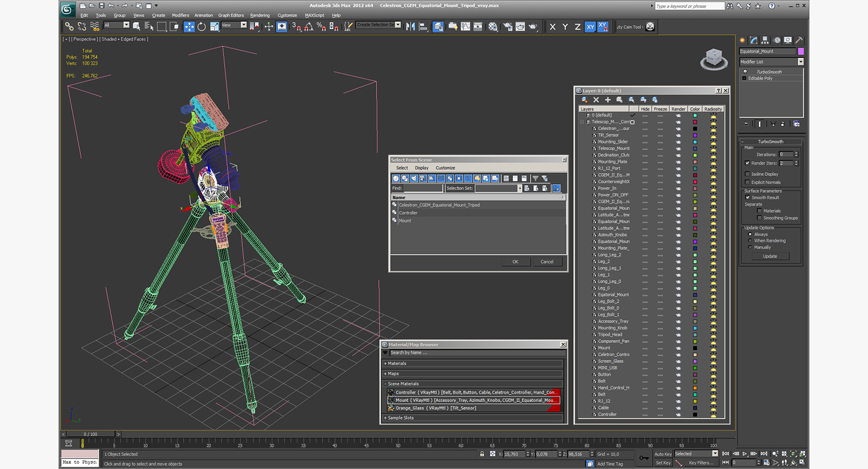The width and height of the screenshot is (868, 469).
Task: Open the Material Editor from toolbar
Action: click(x=493, y=26)
